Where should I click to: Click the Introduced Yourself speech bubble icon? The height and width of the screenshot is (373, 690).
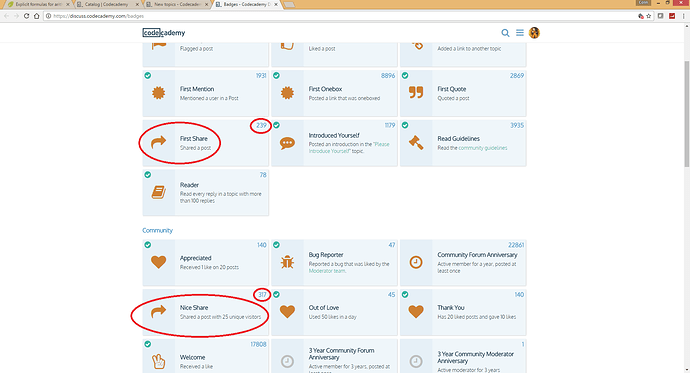click(287, 143)
